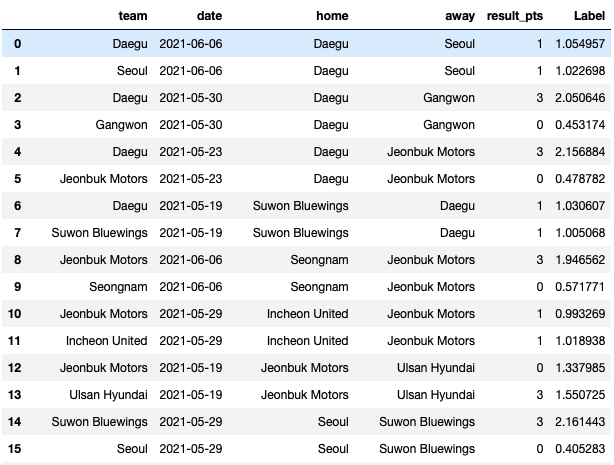
Task: Click Label value 1.018938
Action: pos(580,341)
